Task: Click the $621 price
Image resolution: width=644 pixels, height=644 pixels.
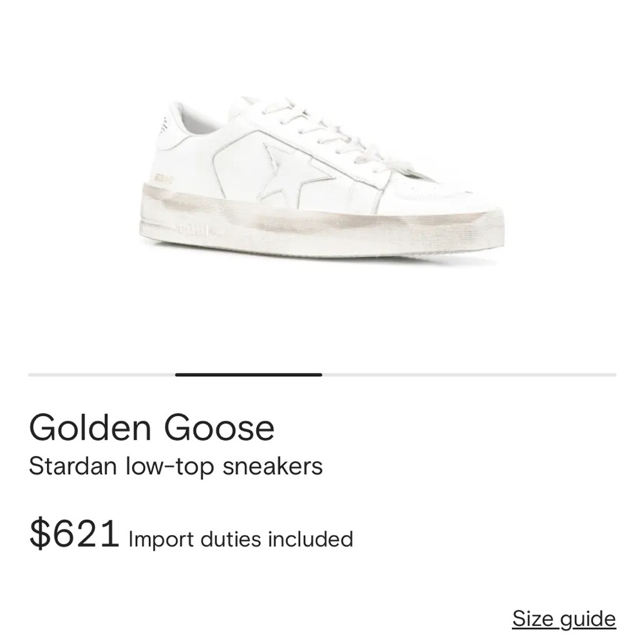Action: [x=74, y=535]
